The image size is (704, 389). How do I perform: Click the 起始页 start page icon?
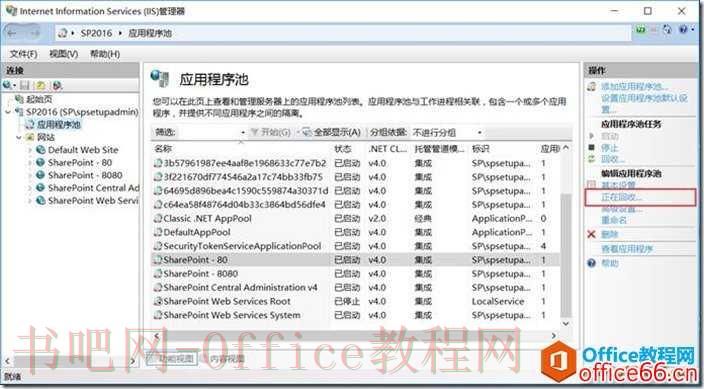pos(19,99)
